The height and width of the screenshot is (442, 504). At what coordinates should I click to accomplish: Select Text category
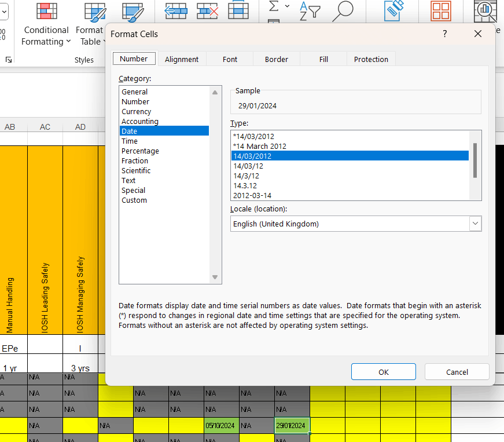(164, 181)
